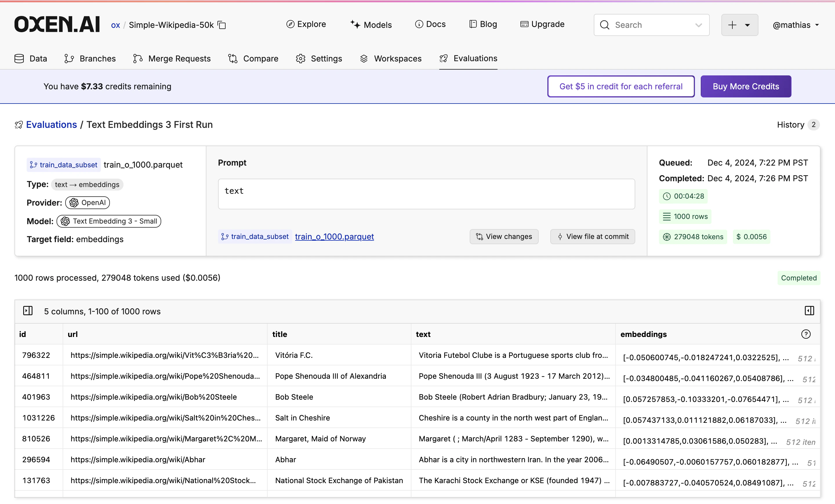Click the tokens icon next to 279048 tokens
The height and width of the screenshot is (504, 835).
click(x=666, y=237)
